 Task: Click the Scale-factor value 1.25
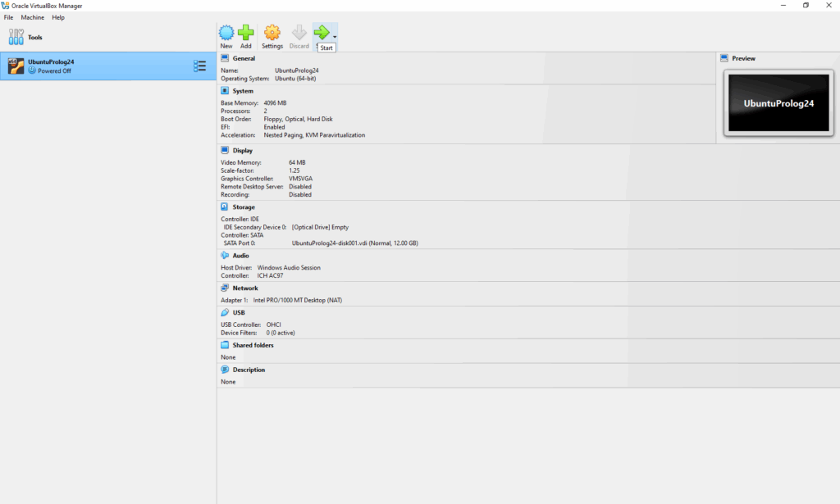click(294, 170)
